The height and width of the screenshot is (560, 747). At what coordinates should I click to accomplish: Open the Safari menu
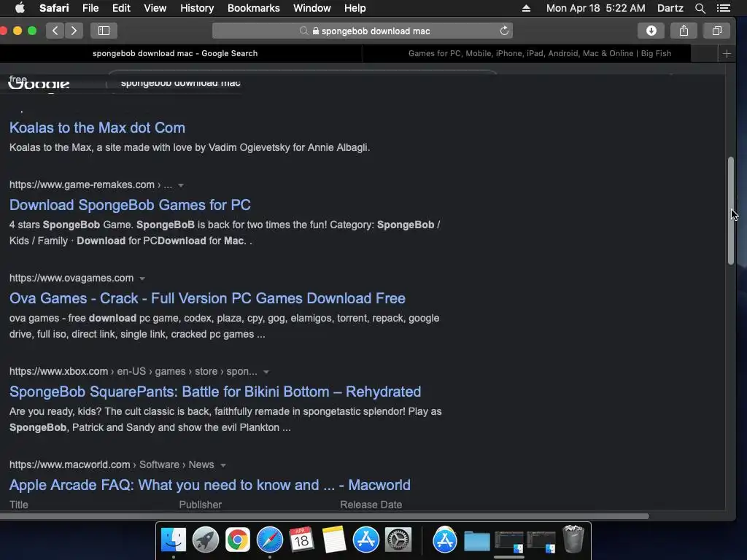[54, 8]
